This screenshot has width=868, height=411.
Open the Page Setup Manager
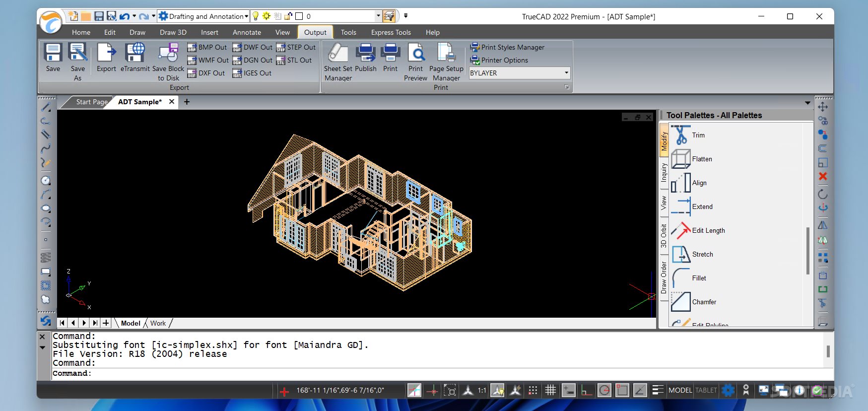446,62
